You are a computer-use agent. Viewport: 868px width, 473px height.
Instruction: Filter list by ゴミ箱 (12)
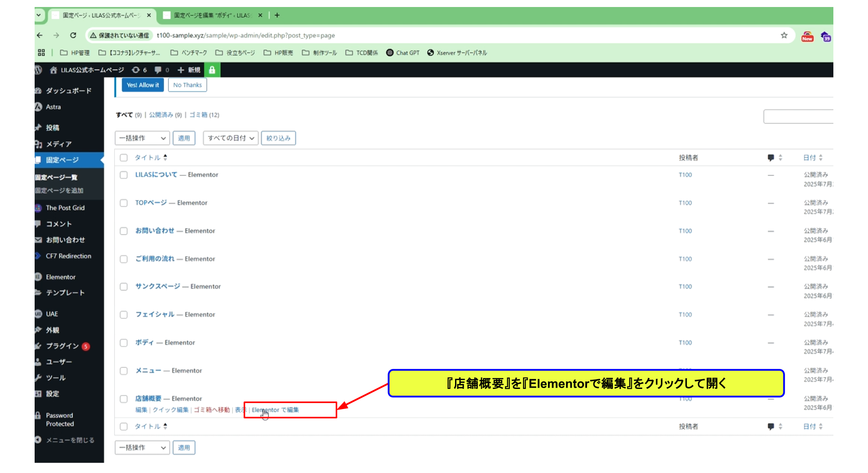point(204,115)
